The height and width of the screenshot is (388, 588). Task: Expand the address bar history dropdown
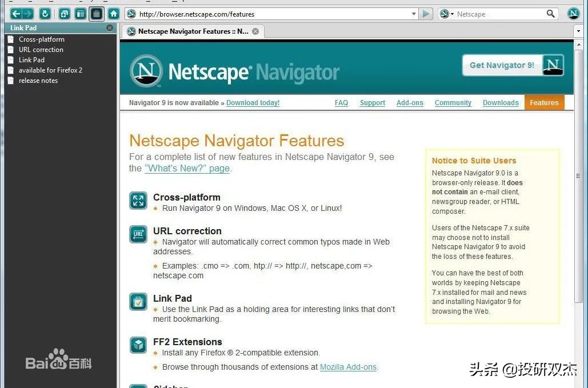(414, 14)
